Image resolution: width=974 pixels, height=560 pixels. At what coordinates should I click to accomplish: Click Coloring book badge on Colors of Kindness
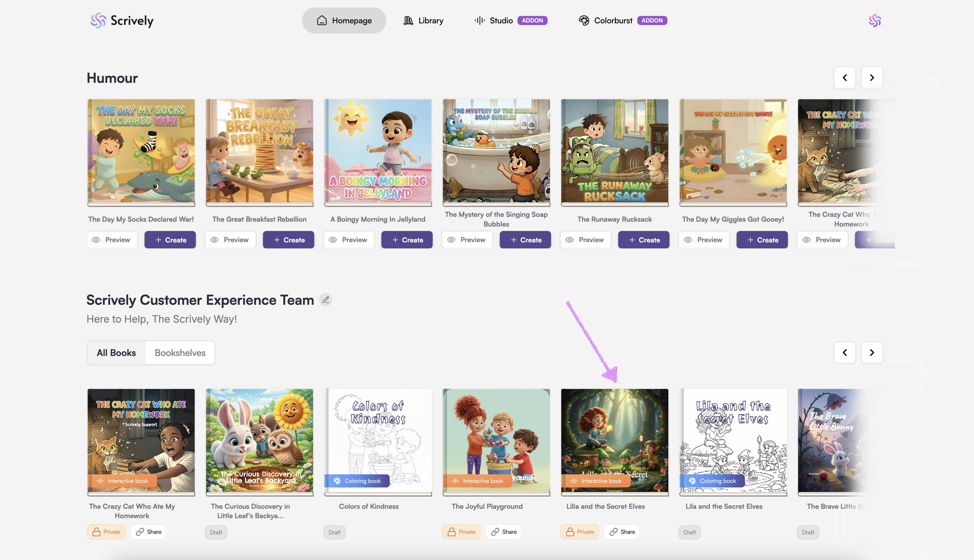click(x=357, y=481)
